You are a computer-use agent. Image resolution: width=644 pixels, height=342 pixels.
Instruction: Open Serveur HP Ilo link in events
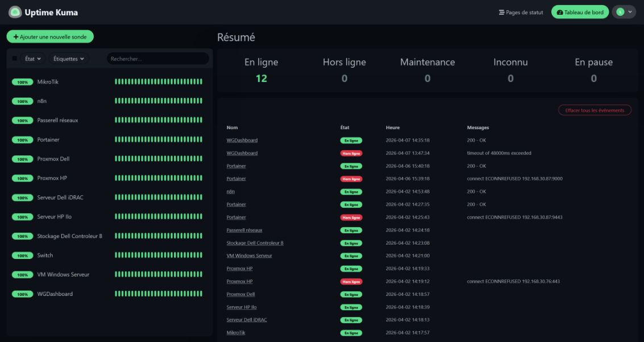click(x=242, y=307)
